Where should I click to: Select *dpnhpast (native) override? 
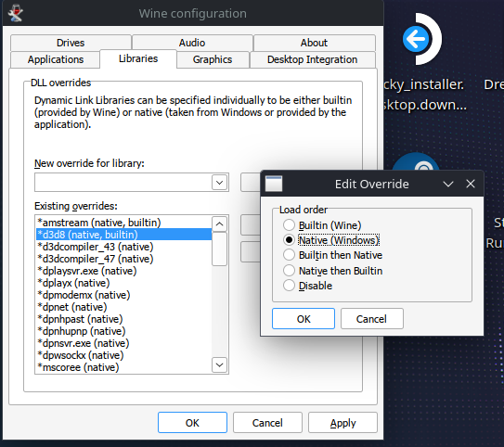pos(123,319)
